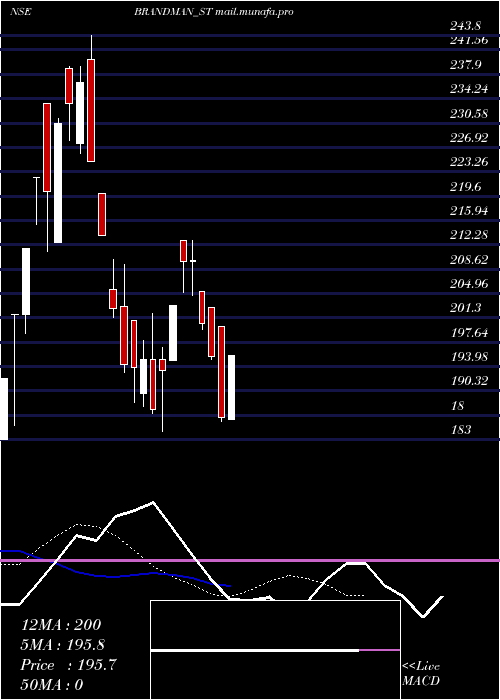Click the 190.32 price axis label
The width and height of the screenshot is (500, 700).
(469, 381)
